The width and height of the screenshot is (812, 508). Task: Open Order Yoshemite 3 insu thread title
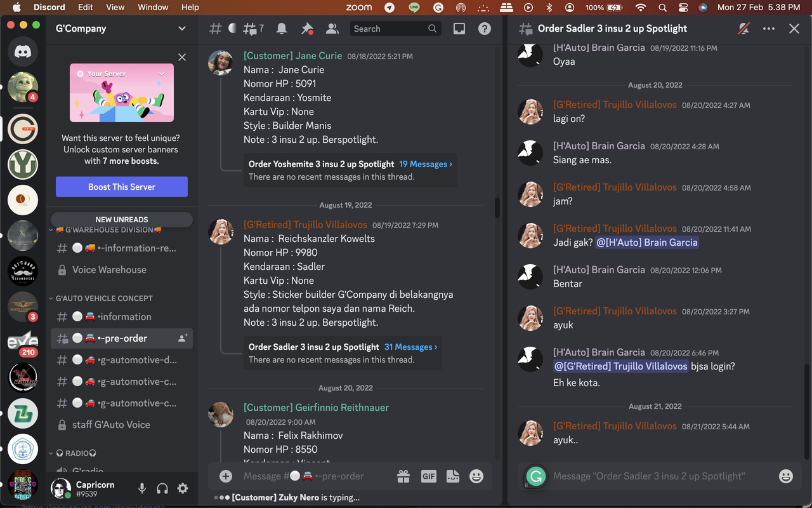(321, 164)
